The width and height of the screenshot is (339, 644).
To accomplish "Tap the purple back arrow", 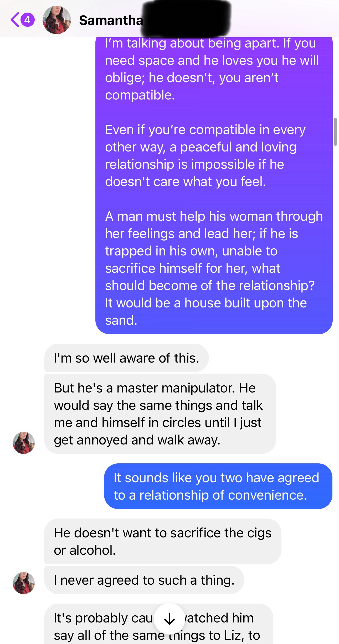I will 15,20.
